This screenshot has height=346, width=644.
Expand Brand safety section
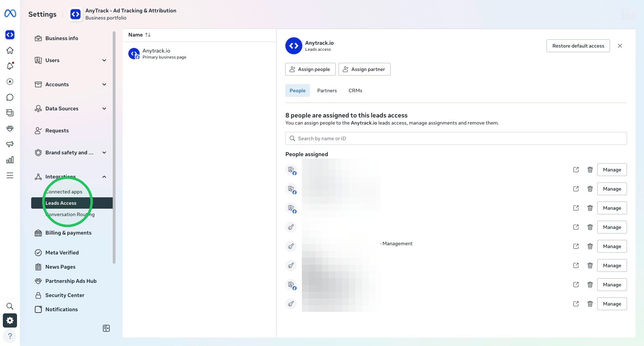click(x=104, y=153)
